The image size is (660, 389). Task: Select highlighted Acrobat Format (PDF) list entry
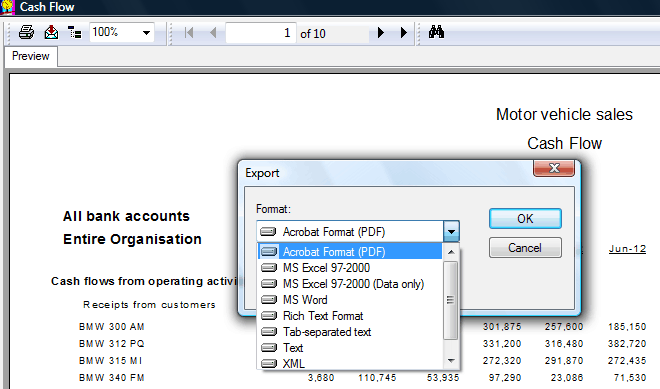[350, 252]
